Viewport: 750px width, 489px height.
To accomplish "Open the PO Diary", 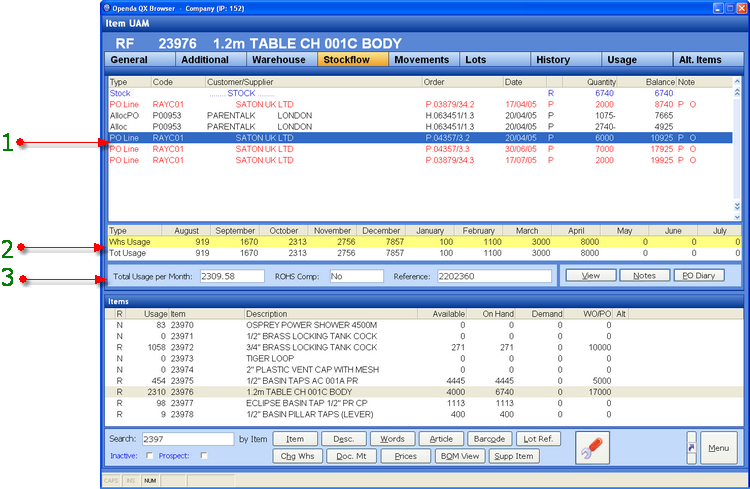I will point(699,276).
